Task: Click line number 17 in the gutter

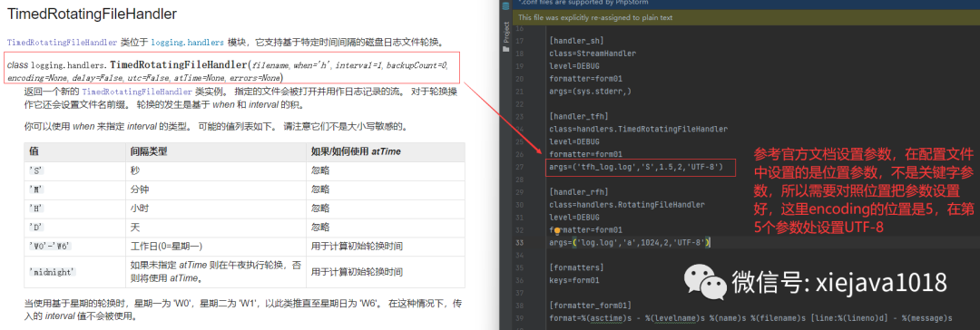Action: pos(520,42)
